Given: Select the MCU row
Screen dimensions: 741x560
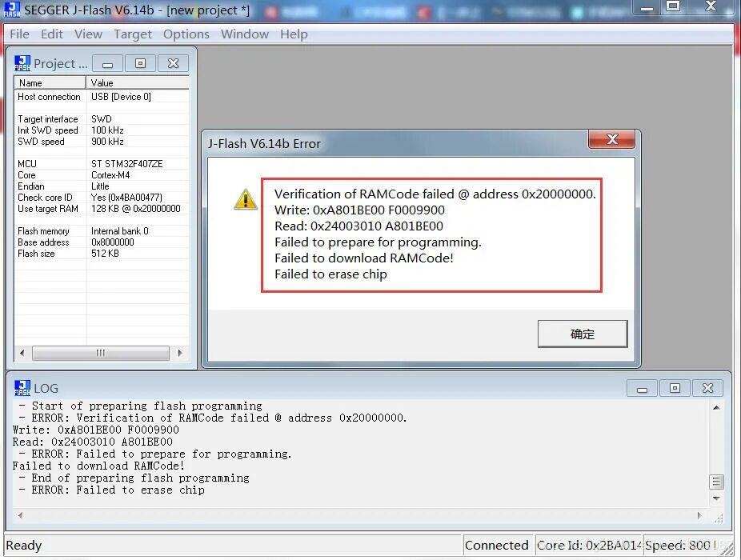Looking at the screenshot, I should [102, 163].
